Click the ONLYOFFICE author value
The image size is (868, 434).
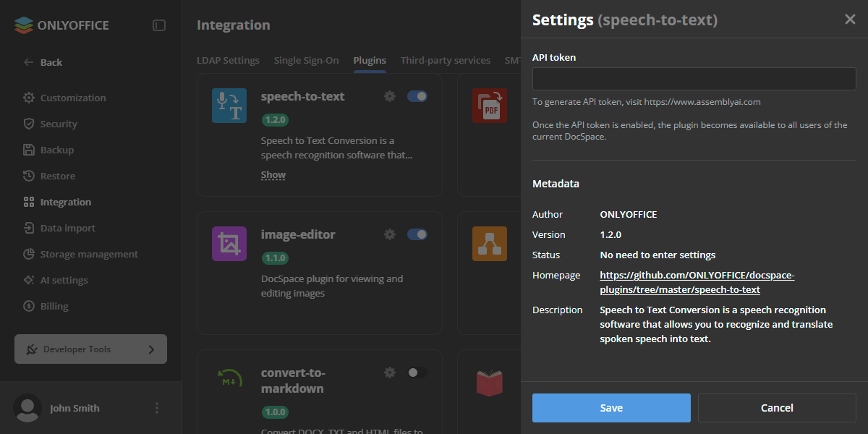pos(629,214)
